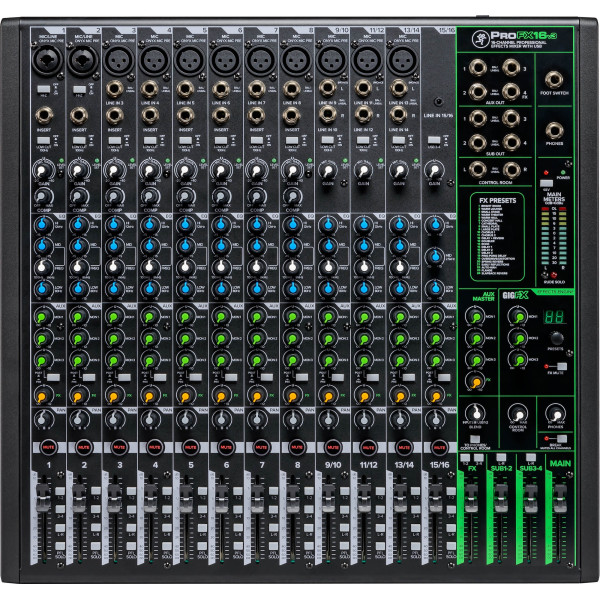
Task: Click the Phones output jack
Action: [x=554, y=131]
